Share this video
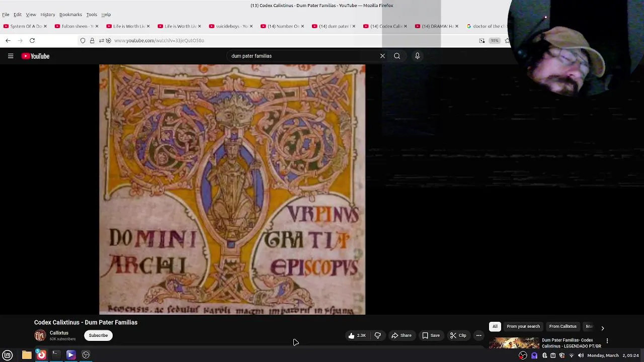Image resolution: width=644 pixels, height=362 pixels. point(401,335)
